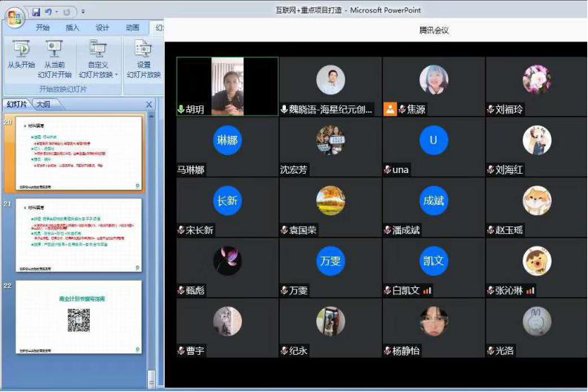Expand 自定义幻灯片放映 dropdown
The width and height of the screenshot is (588, 392).
tap(116, 75)
